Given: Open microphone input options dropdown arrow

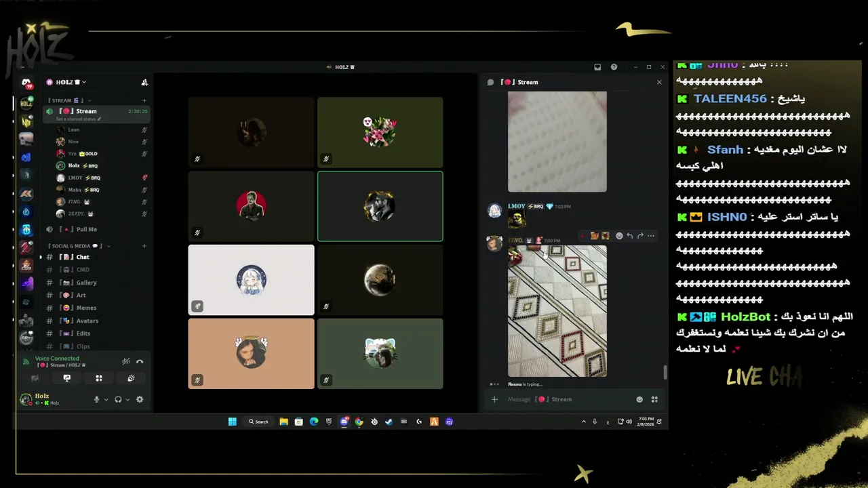Looking at the screenshot, I should point(106,400).
